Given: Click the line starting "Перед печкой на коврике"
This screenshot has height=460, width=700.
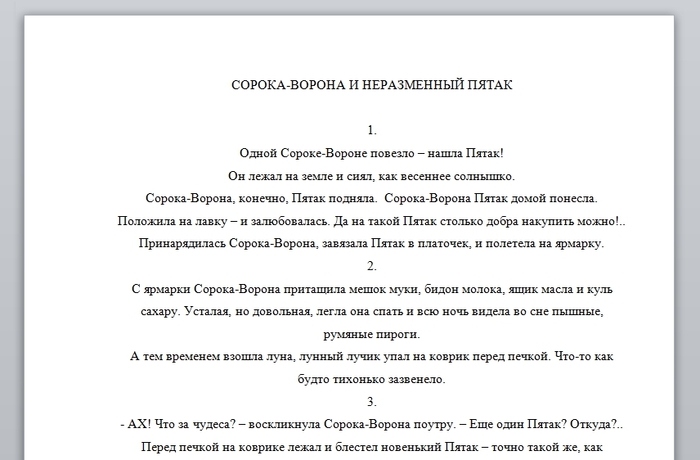Looking at the screenshot, I should [x=371, y=447].
